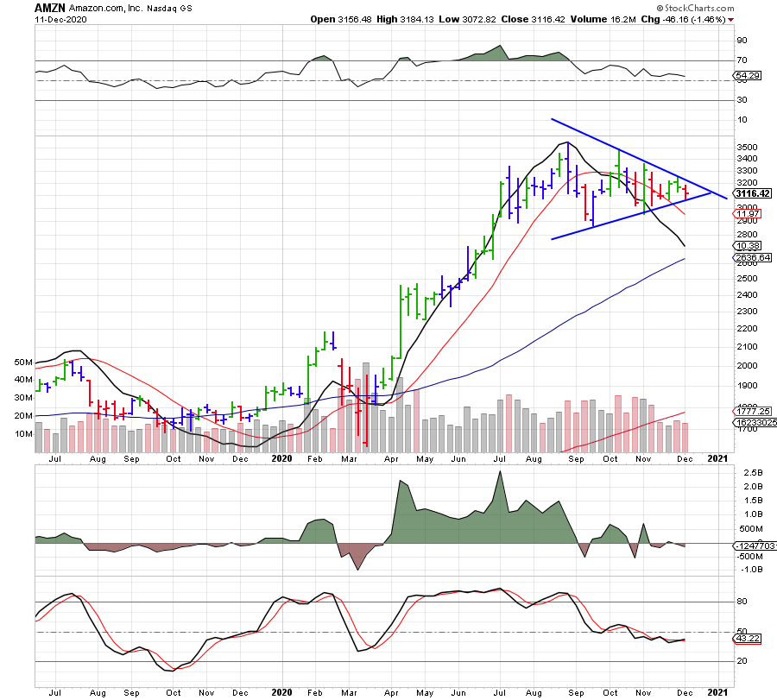Click the 11.97 red indicator label
777x700 pixels.
click(746, 214)
